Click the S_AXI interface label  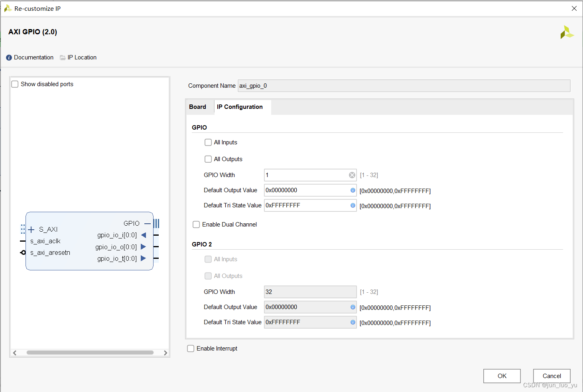(x=48, y=229)
